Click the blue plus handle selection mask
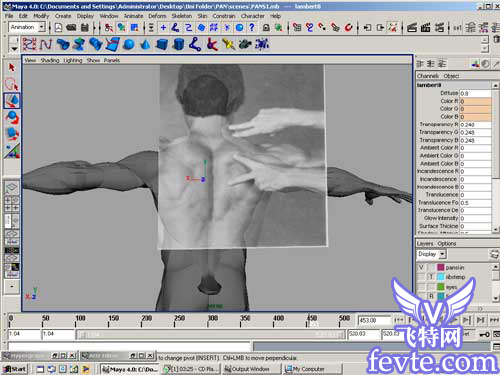The image size is (500, 375). (163, 27)
